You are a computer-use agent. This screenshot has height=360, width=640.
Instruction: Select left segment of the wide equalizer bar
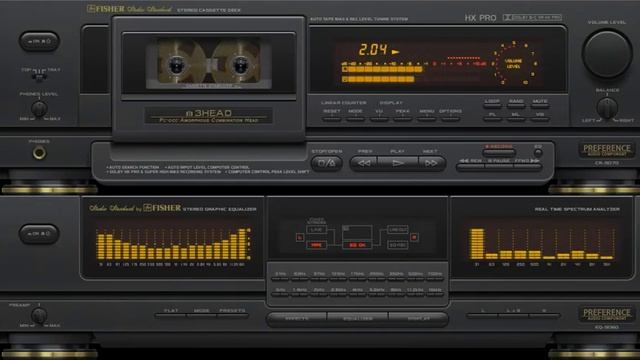tap(297, 319)
